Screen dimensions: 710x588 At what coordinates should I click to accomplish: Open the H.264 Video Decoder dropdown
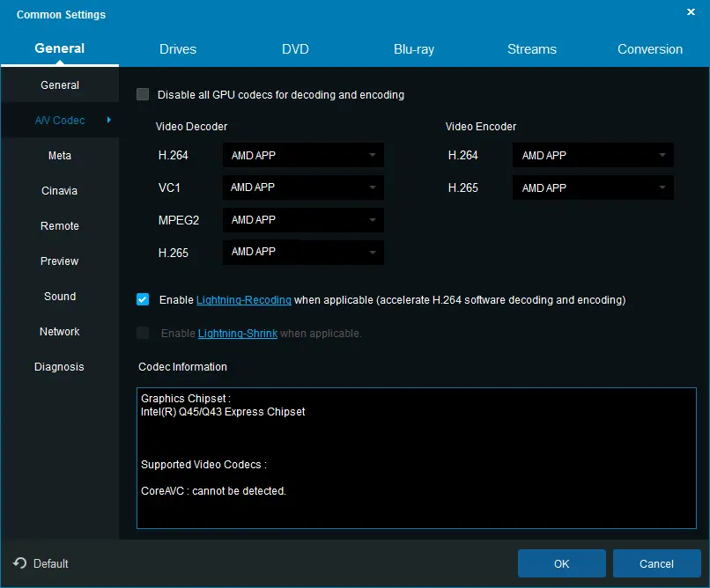[x=303, y=155]
